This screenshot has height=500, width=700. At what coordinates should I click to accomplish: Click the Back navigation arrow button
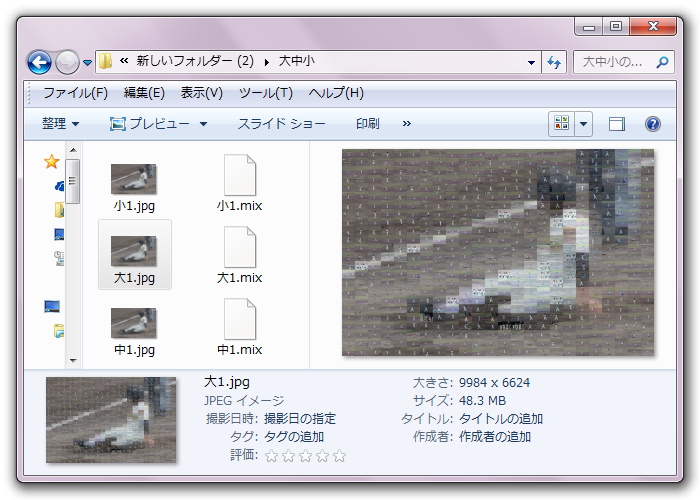point(39,62)
